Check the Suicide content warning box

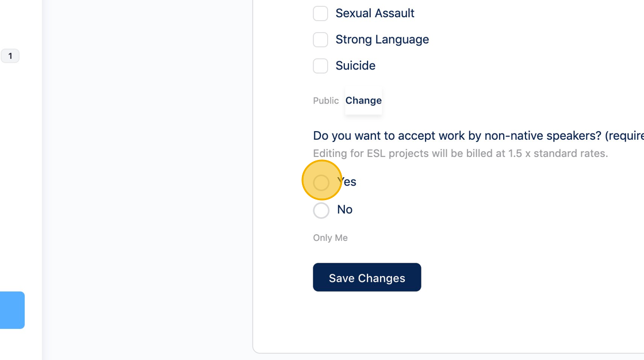[x=320, y=66]
